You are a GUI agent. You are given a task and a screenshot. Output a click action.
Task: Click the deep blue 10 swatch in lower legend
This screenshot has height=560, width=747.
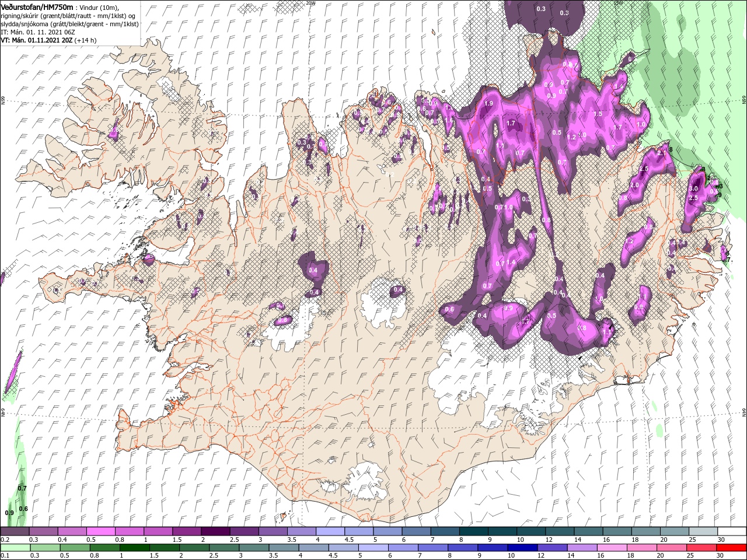click(521, 548)
